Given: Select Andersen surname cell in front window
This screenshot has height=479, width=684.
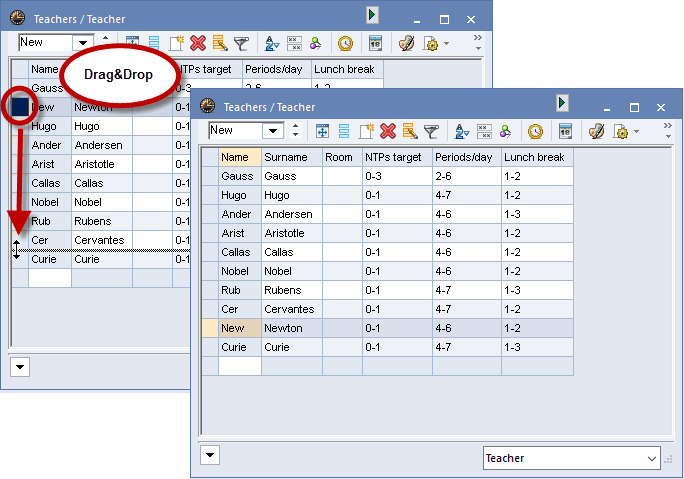Looking at the screenshot, I should [292, 214].
